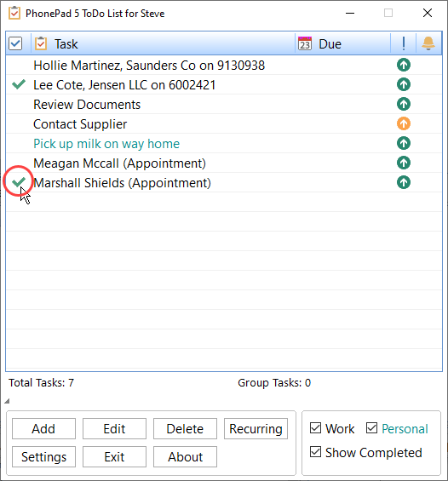The height and width of the screenshot is (481, 448).
Task: Select the Meagan Mccall (Appointment) task
Action: 120,163
